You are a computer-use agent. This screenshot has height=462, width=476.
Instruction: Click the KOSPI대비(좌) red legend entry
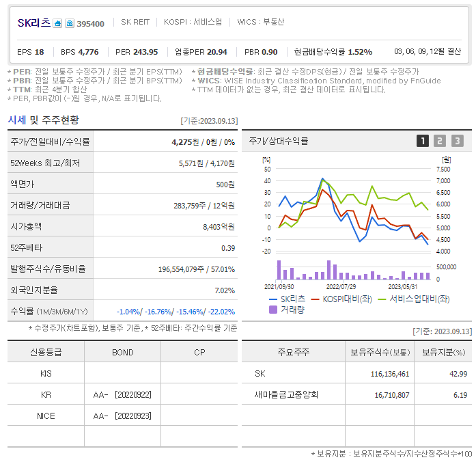pos(341,299)
